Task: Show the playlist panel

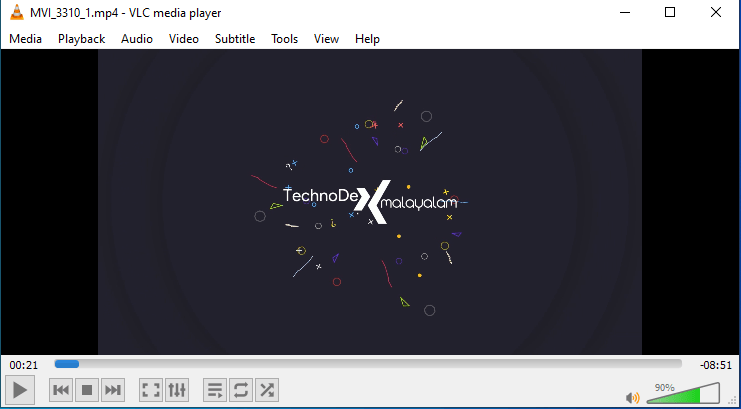Action: tap(215, 390)
